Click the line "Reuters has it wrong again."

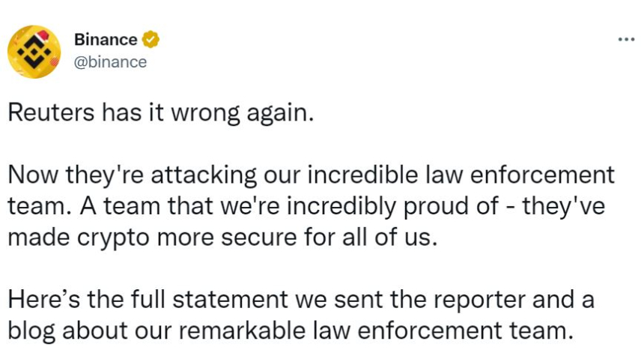158,113
